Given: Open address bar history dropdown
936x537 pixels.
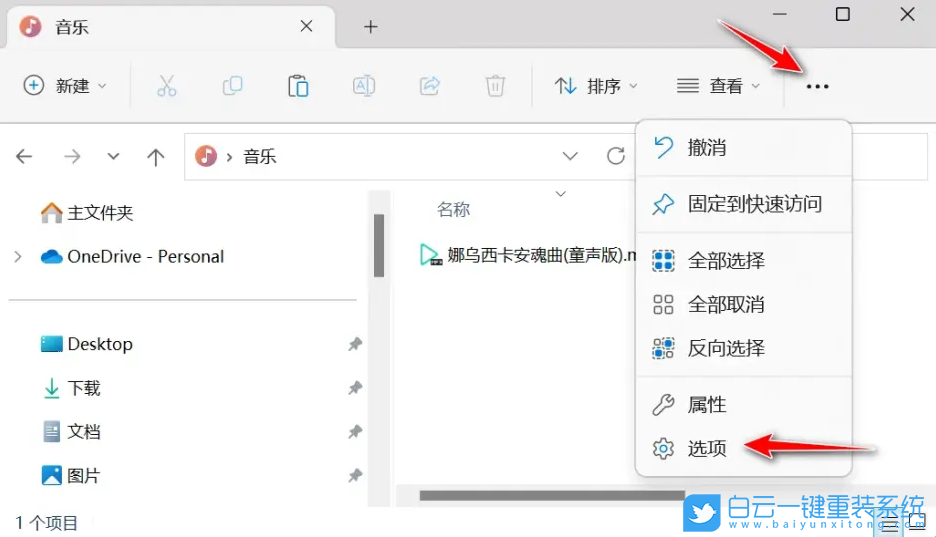Looking at the screenshot, I should 570,156.
